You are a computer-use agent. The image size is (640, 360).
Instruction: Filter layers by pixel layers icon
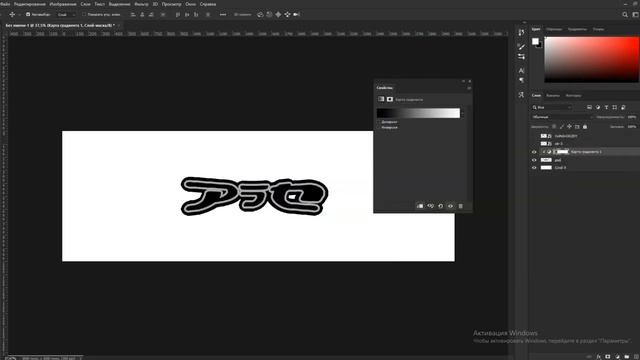[589, 107]
